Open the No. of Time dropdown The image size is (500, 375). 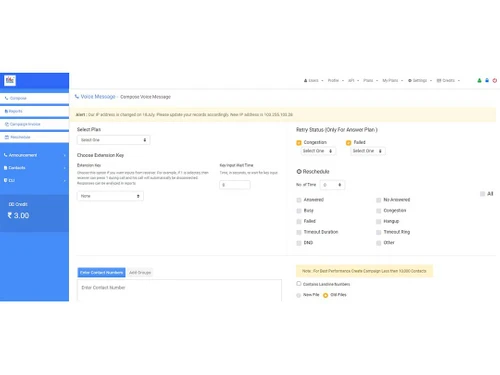tap(332, 185)
